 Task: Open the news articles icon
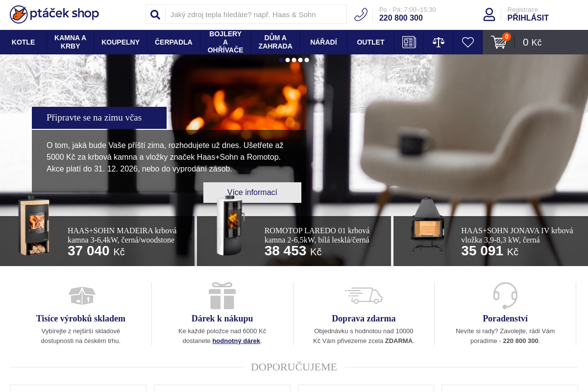click(x=409, y=42)
